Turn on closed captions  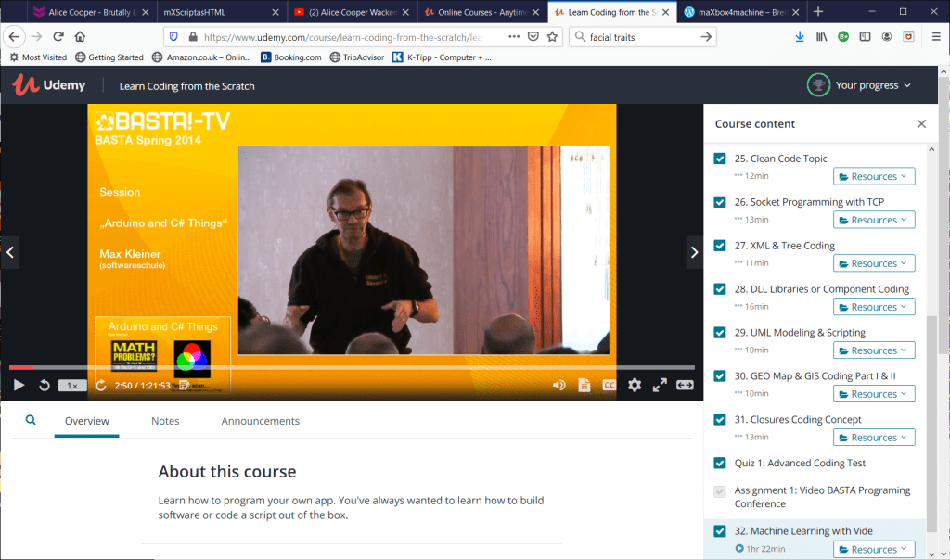(x=610, y=385)
